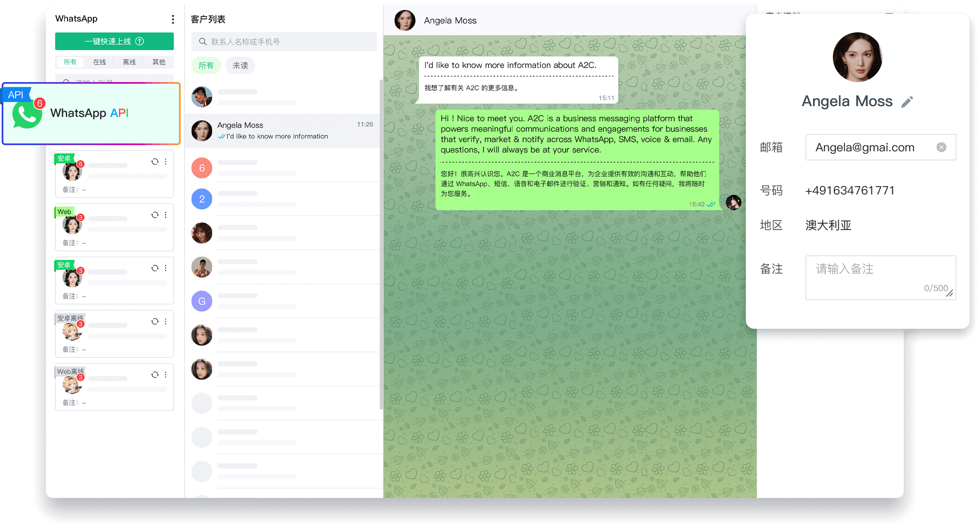Viewport: 980px width, 529px height.
Task: Click the customer list scrollbar
Action: 381,245
